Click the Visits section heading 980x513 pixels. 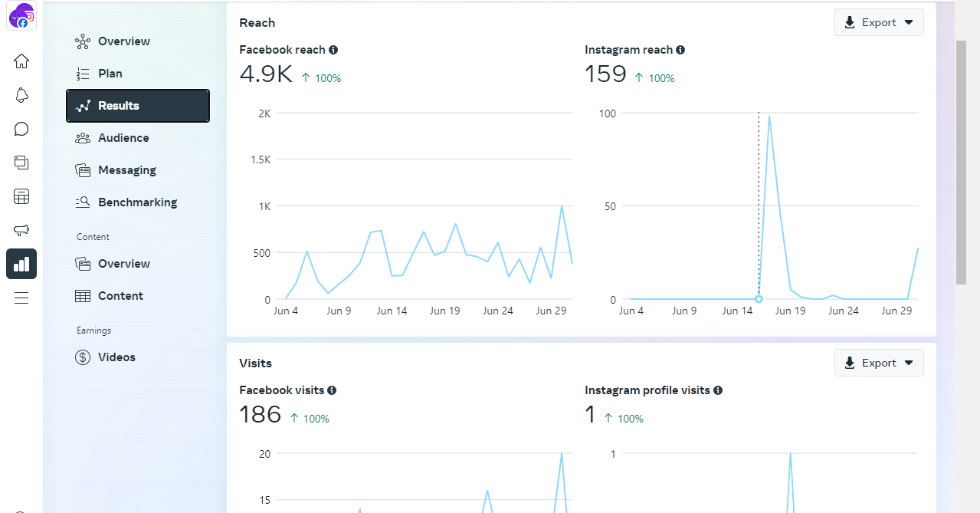[x=255, y=363]
